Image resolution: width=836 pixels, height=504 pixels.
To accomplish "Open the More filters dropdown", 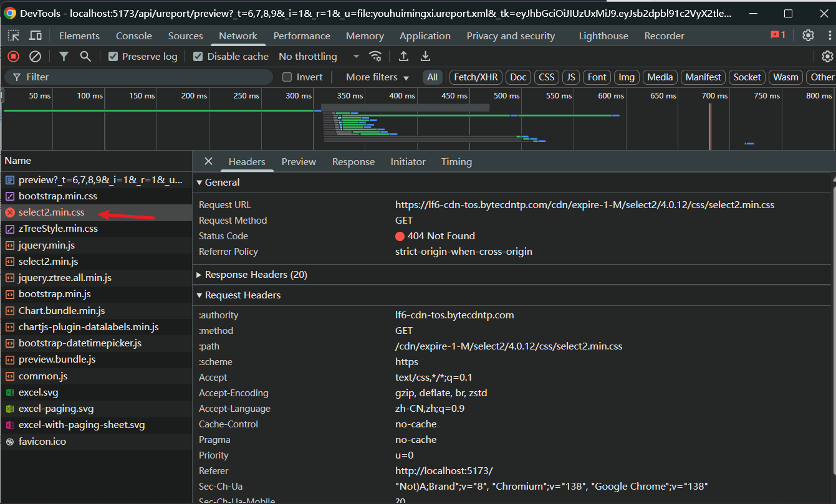I will pyautogui.click(x=377, y=77).
